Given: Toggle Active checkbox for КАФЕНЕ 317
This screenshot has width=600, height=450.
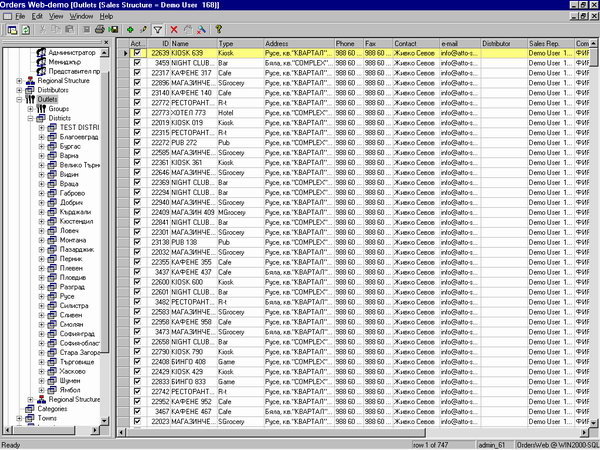Looking at the screenshot, I should pos(137,73).
